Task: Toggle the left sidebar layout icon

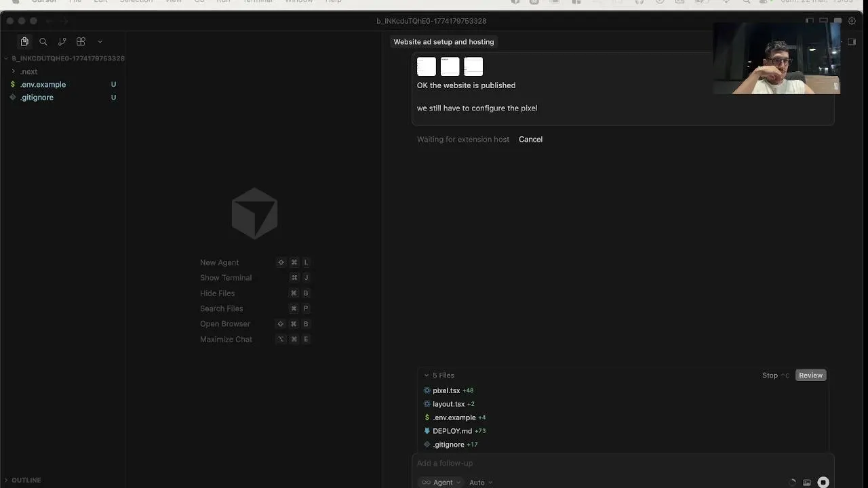Action: [x=810, y=21]
